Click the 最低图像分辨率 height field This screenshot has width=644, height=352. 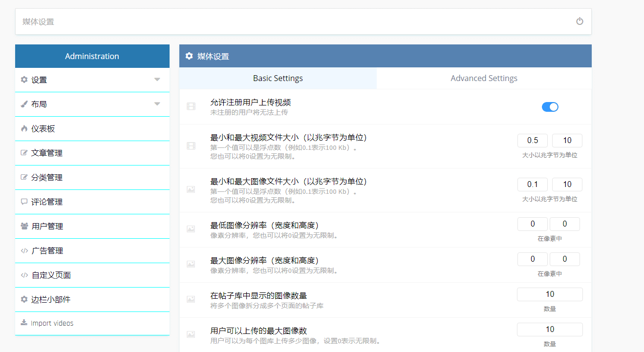[x=565, y=224]
